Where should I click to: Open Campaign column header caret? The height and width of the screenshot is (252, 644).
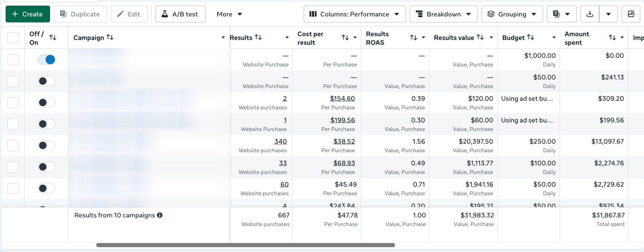223,37
